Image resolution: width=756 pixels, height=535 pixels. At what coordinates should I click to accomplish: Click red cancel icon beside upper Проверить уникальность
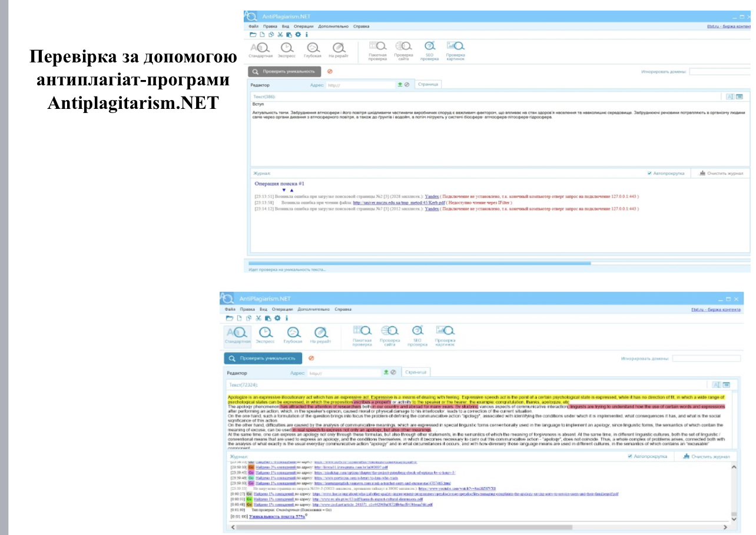point(330,71)
